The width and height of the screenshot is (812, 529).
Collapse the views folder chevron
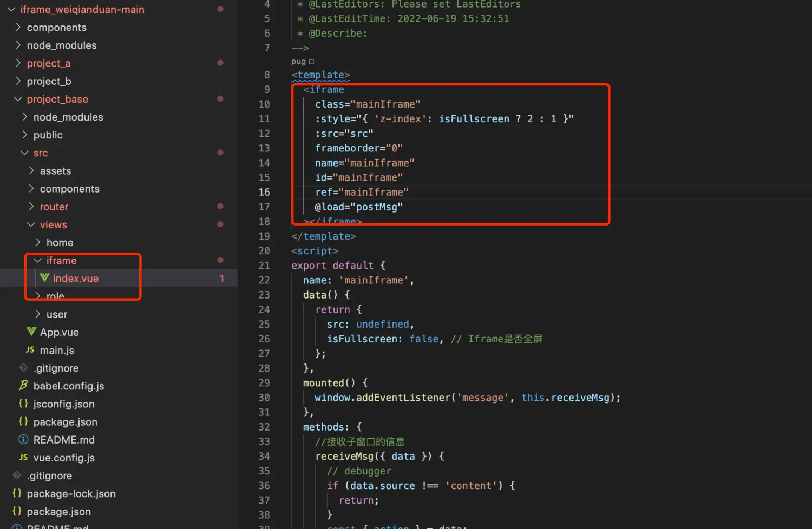point(31,224)
